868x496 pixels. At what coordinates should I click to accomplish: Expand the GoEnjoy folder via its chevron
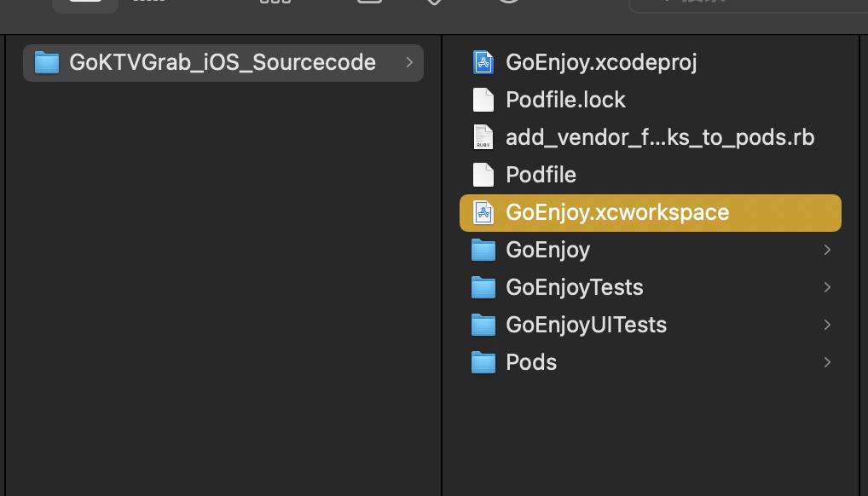point(827,250)
